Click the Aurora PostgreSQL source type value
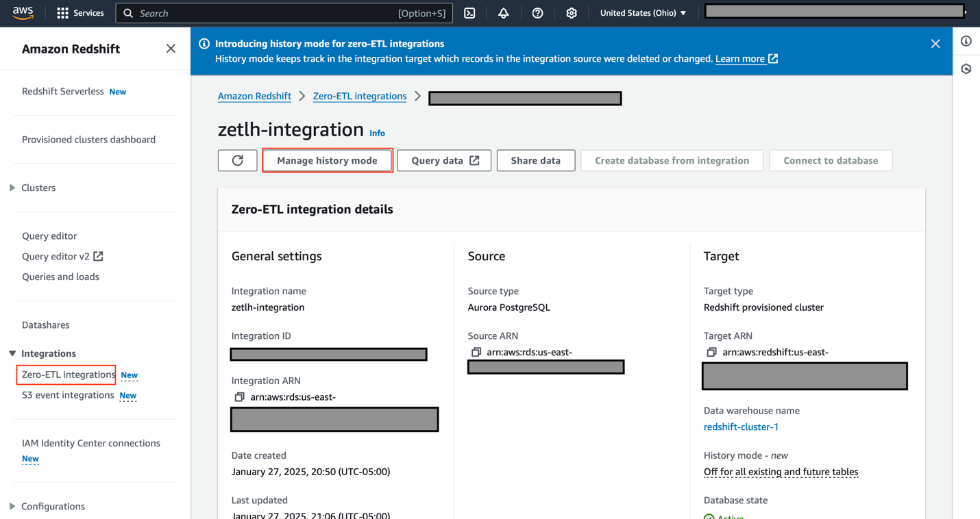Viewport: 980px width, 519px height. click(509, 307)
